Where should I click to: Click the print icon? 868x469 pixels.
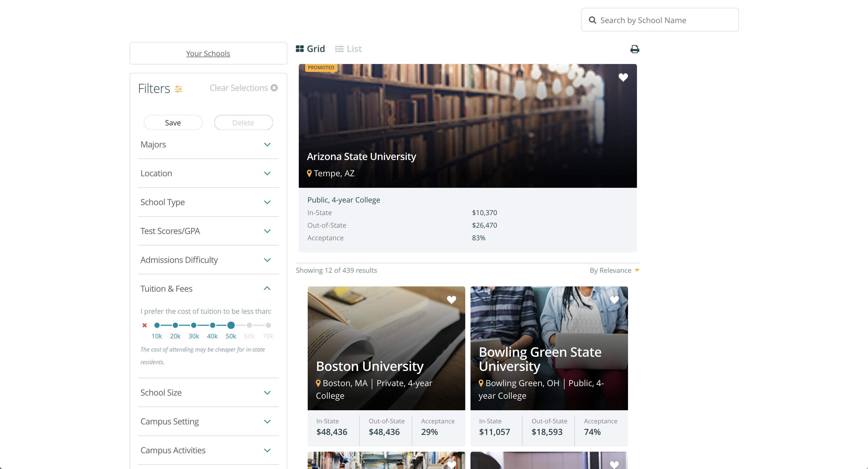tap(635, 49)
